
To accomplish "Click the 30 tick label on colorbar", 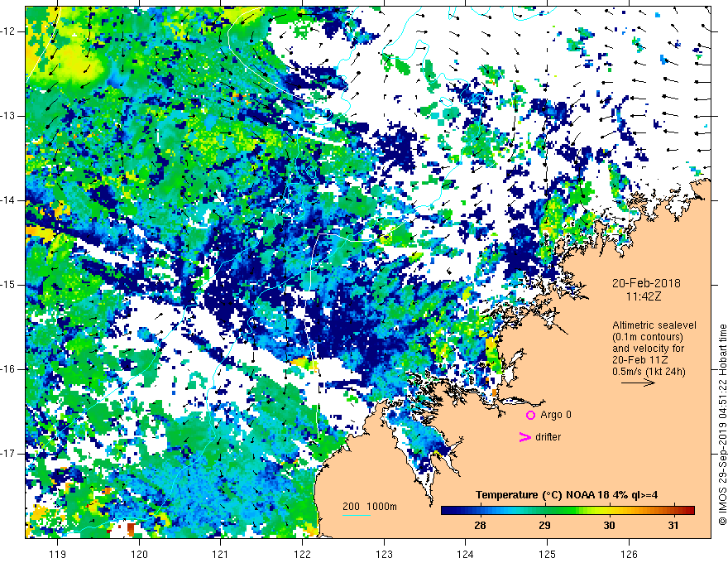I will (x=609, y=527).
